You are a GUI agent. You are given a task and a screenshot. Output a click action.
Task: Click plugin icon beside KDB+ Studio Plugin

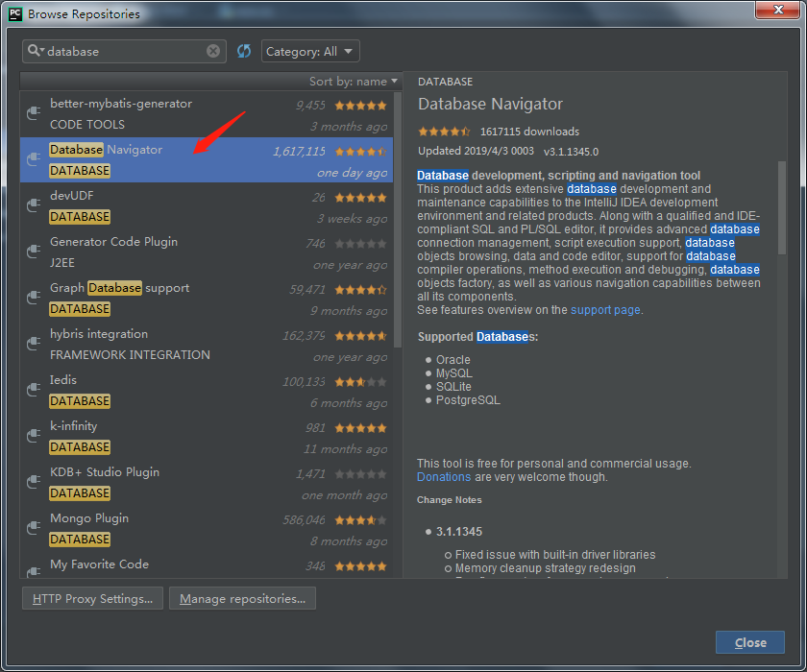coord(34,482)
